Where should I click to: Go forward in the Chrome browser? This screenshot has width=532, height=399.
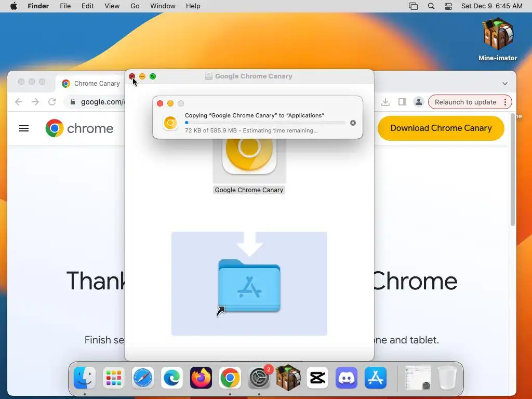pos(35,102)
